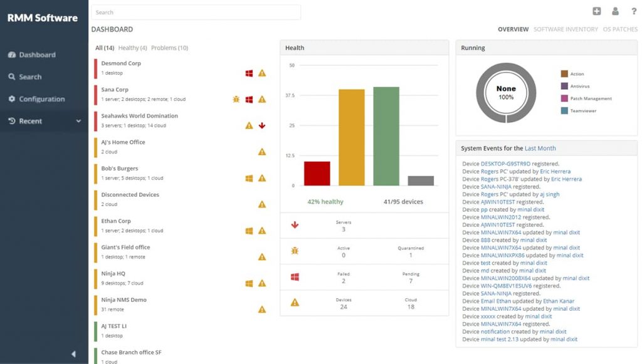Click Seahawks World Domination red down arrow
The height and width of the screenshot is (364, 642).
coord(262,126)
